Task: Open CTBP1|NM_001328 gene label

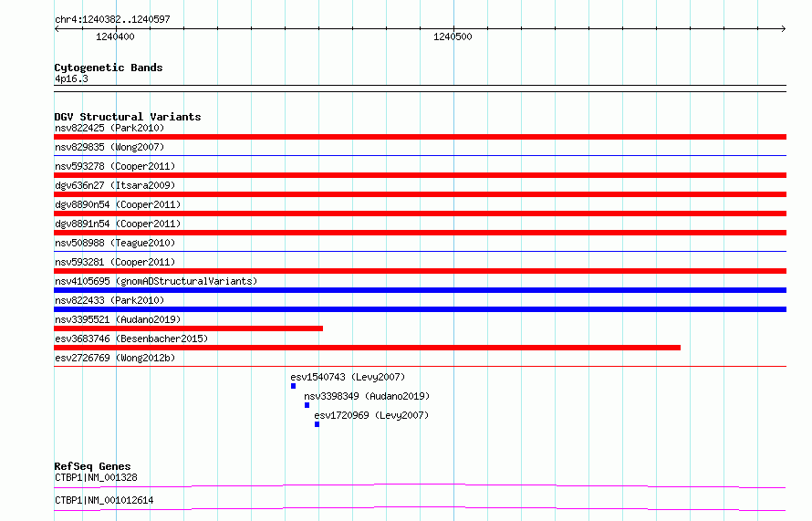Action: click(x=96, y=477)
